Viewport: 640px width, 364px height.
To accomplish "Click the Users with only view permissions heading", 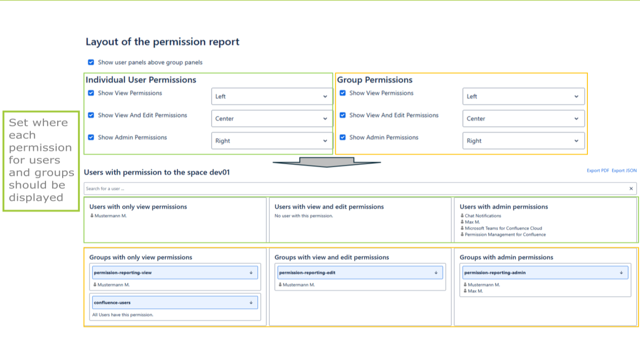I will pyautogui.click(x=138, y=207).
